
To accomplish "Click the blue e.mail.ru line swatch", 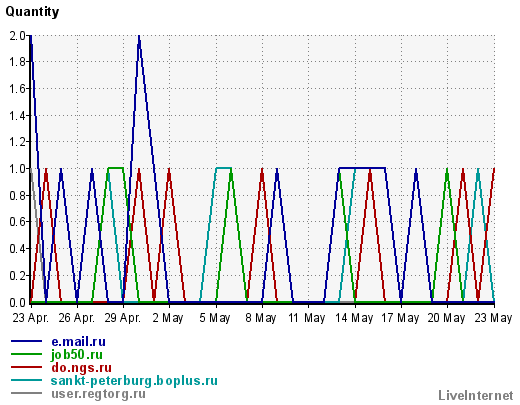I will click(x=26, y=341).
